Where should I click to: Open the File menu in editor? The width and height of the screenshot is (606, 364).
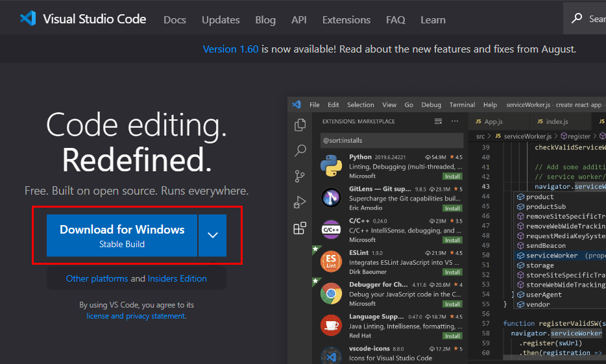(x=314, y=104)
